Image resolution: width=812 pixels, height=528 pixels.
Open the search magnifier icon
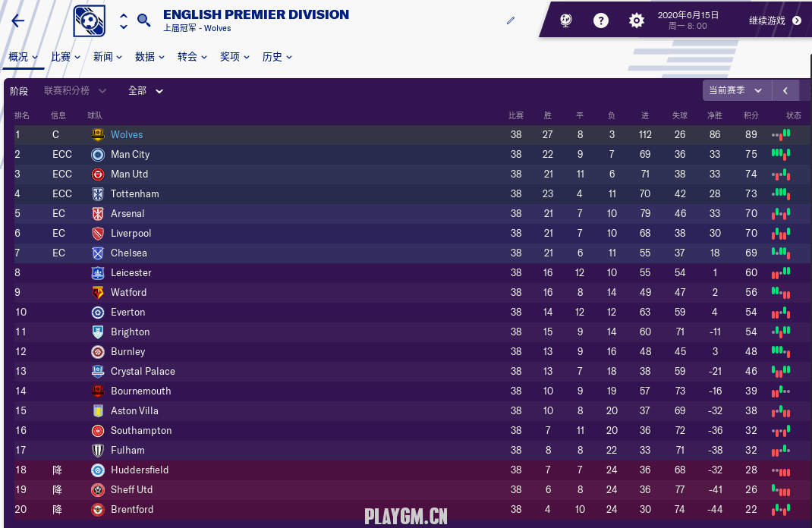tap(143, 20)
